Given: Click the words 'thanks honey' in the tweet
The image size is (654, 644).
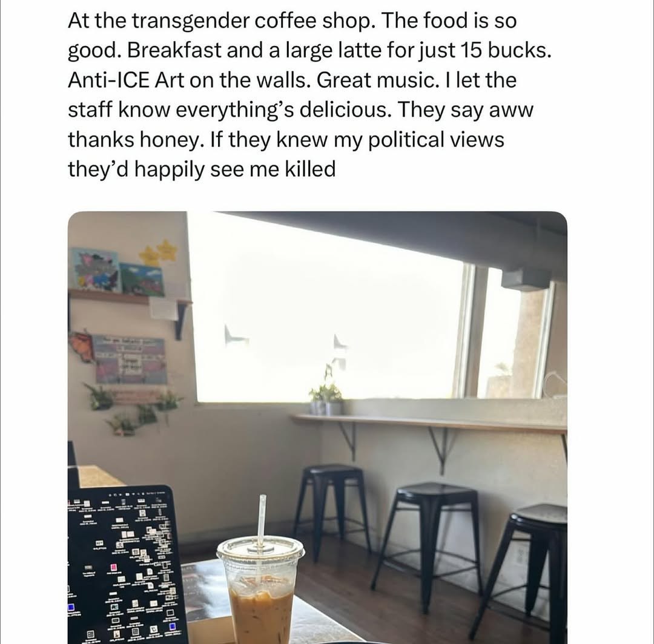Looking at the screenshot, I should tap(133, 139).
